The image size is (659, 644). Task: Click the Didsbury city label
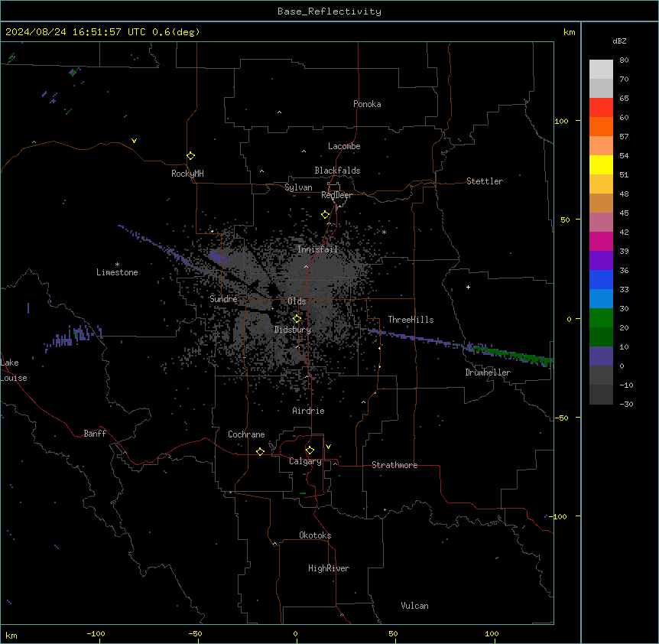tap(293, 330)
